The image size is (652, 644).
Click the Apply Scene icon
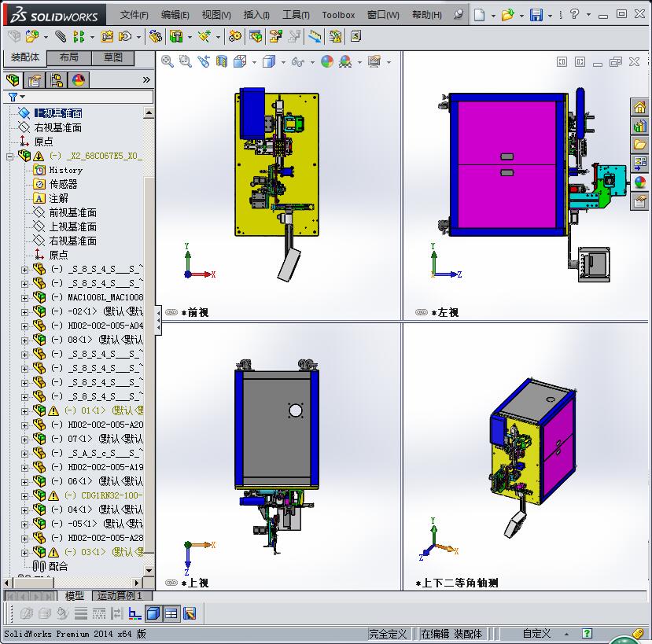(345, 61)
